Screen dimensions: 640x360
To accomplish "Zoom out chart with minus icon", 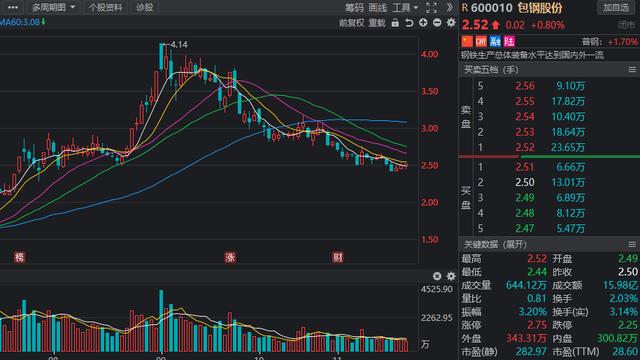I will pos(437,23).
